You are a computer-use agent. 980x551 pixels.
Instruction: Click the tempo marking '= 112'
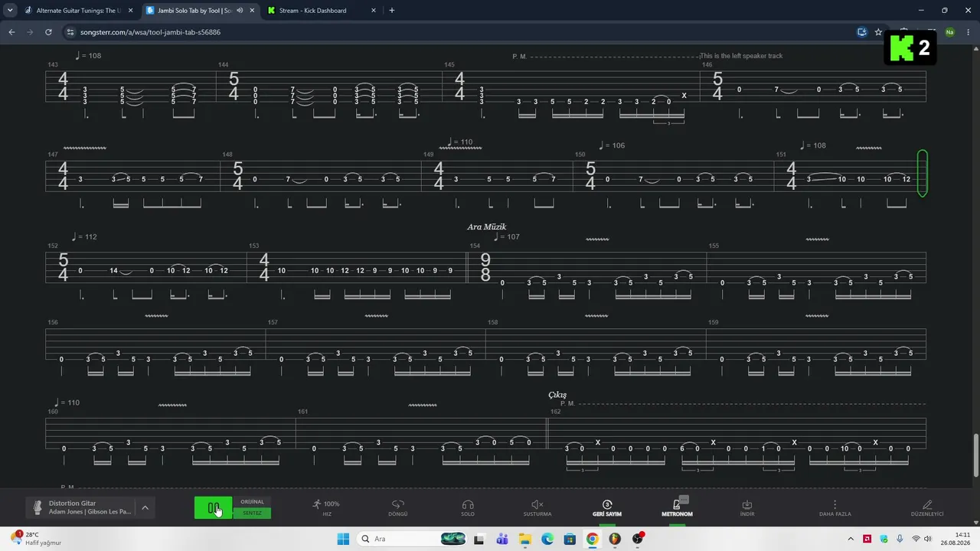click(x=85, y=237)
